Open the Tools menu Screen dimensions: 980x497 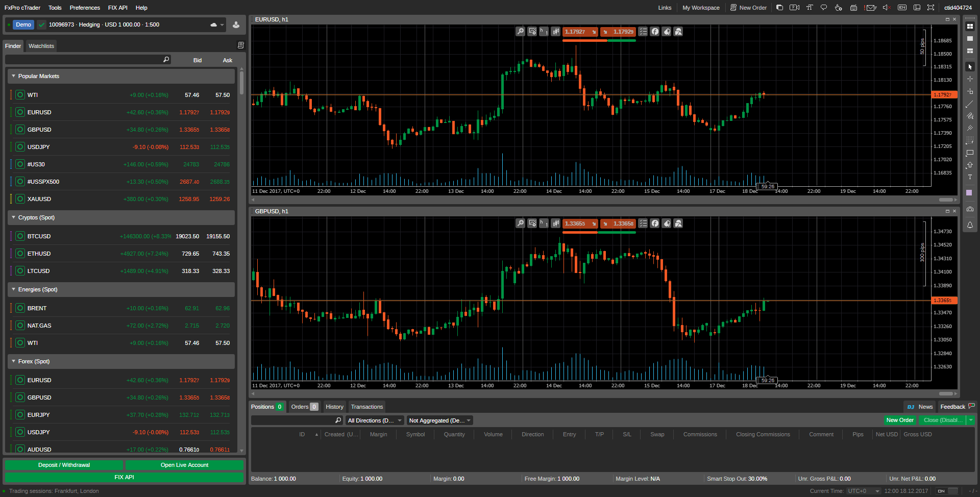coord(55,8)
